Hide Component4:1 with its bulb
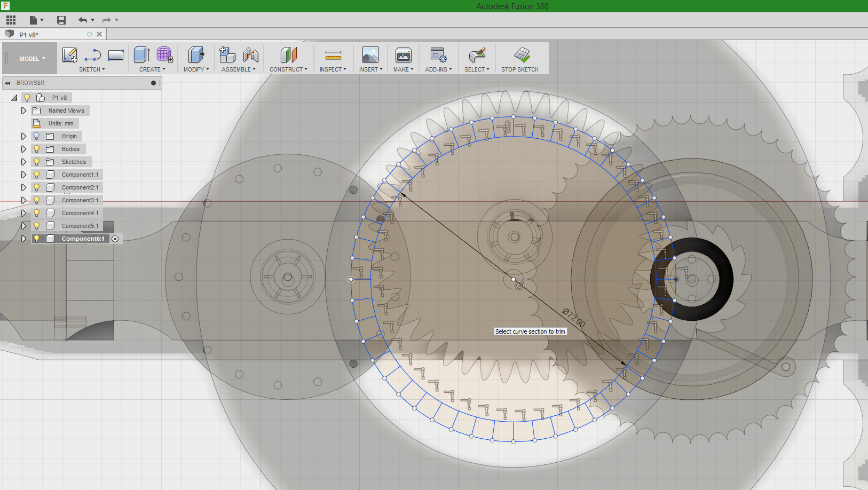868x490 pixels. (x=36, y=213)
